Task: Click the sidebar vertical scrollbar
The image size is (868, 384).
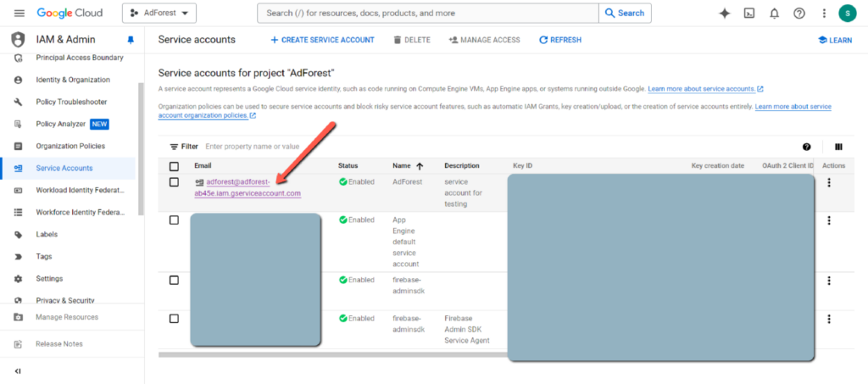Action: 141,149
